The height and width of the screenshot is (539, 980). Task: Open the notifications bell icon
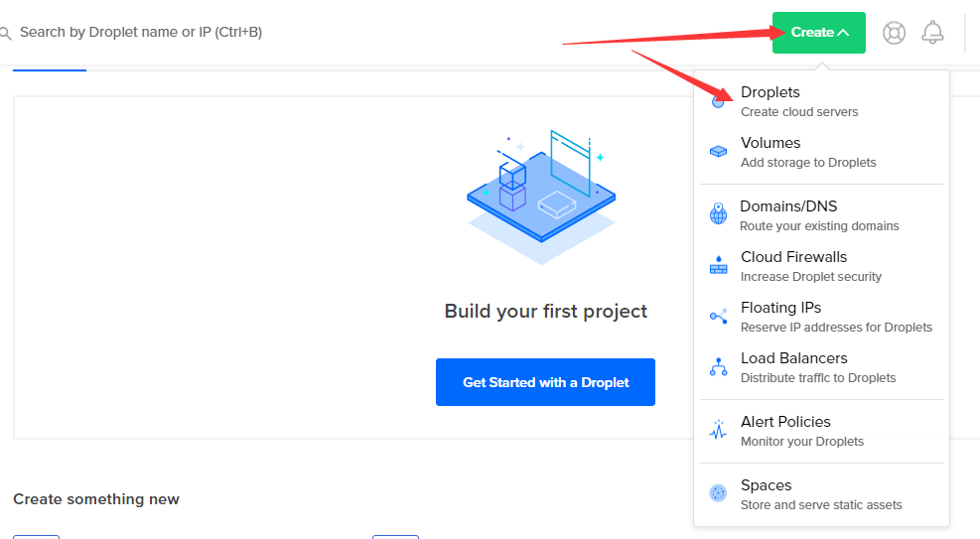pos(932,33)
